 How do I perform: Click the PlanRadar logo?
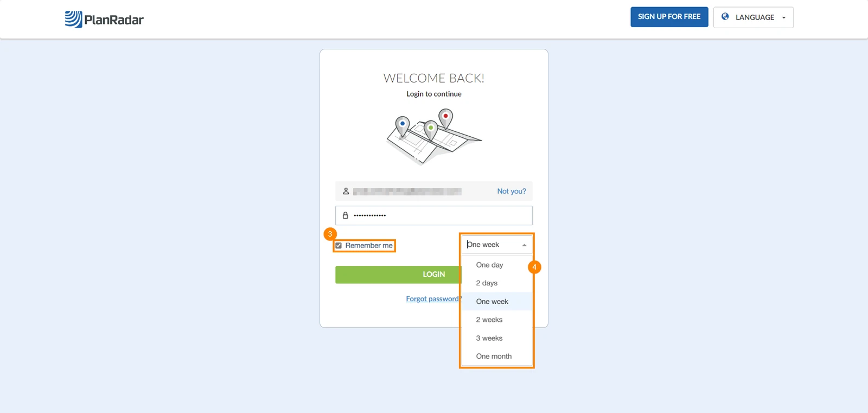pos(104,20)
